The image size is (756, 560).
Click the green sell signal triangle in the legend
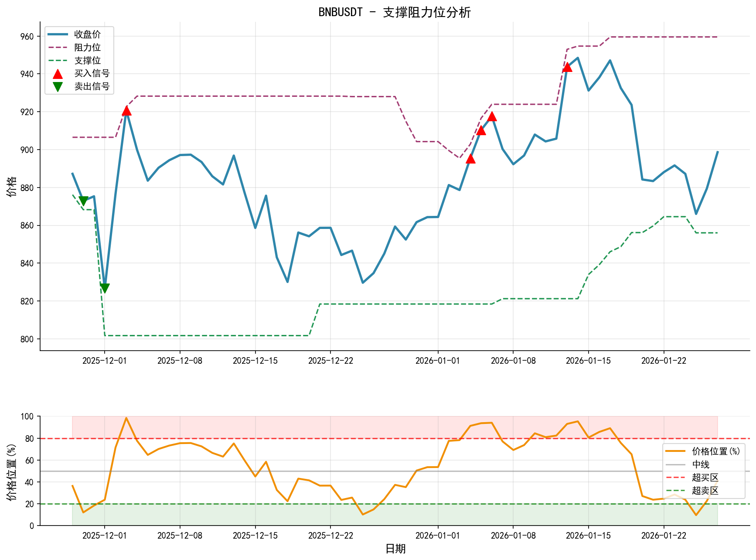click(58, 87)
